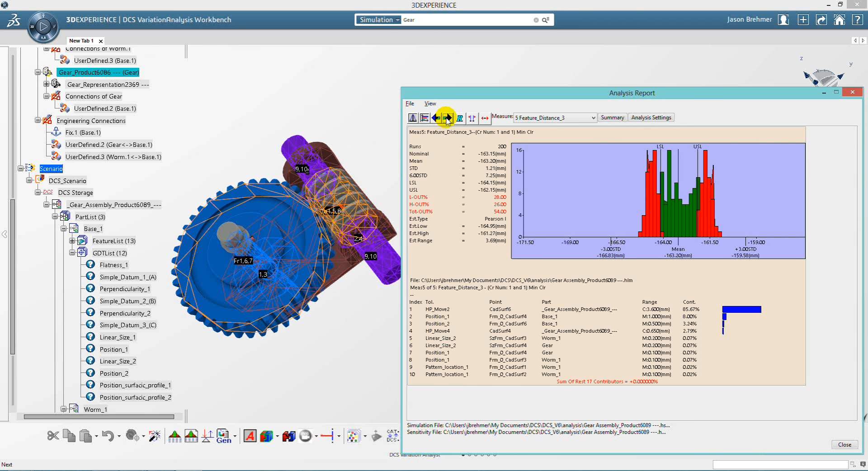Click the scissors Cut icon
Viewport: 868px width, 471px height.
(53, 436)
